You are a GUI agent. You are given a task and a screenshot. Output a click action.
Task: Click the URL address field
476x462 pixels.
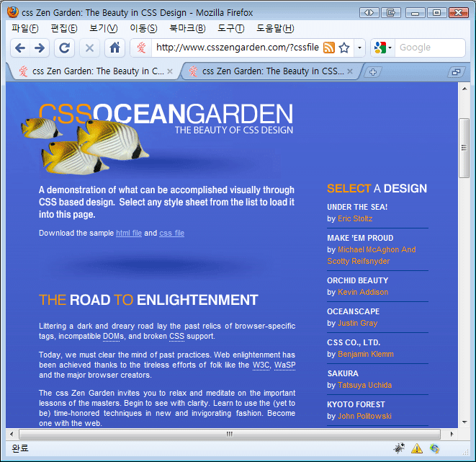(237, 48)
